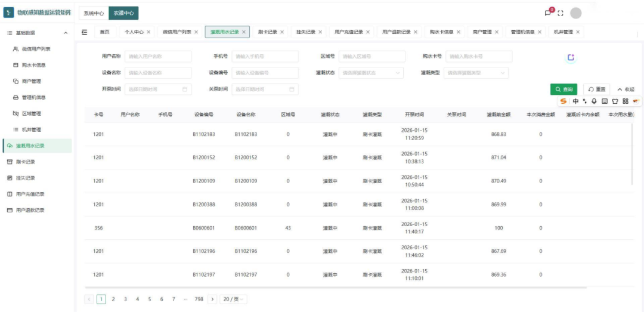Toggle fullscreen mode icon in header
644x312 pixels.
561,13
